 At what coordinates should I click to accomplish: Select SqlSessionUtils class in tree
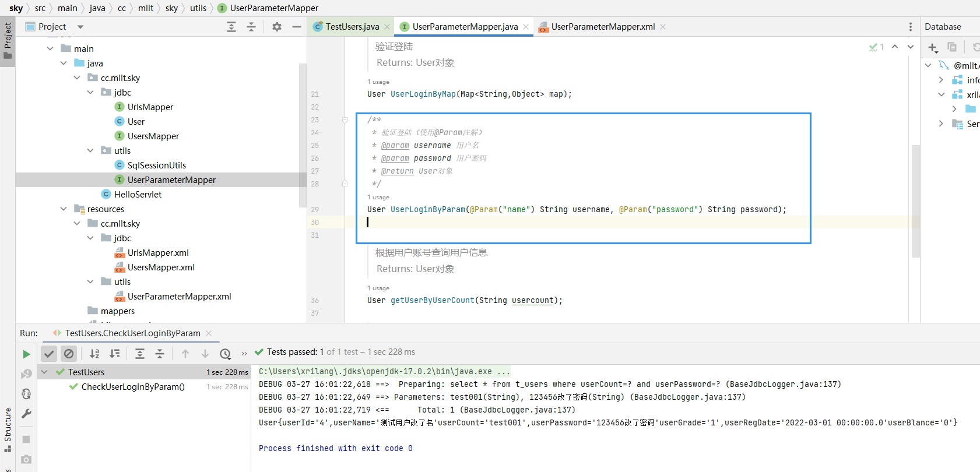(157, 165)
